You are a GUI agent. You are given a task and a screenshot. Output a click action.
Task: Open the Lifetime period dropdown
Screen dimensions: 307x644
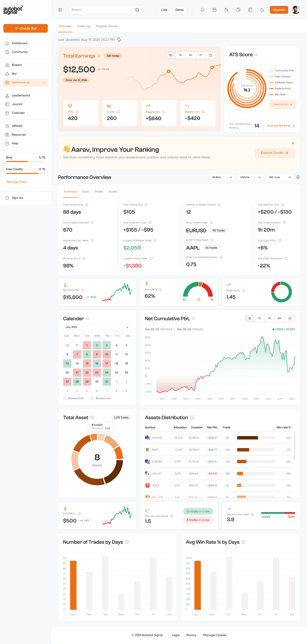pyautogui.click(x=251, y=177)
